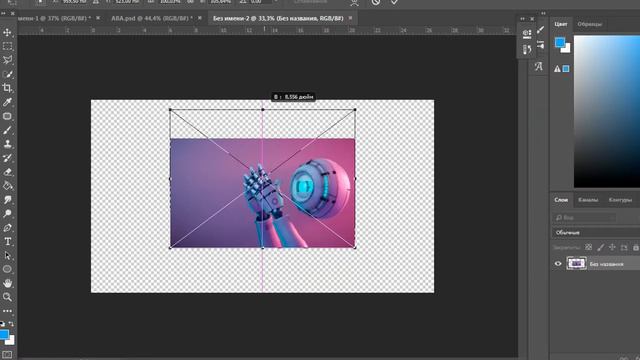Viewport: 640px width, 360px height.
Task: Click toolbar foreground color swatch
Action: pyautogui.click(x=4, y=334)
